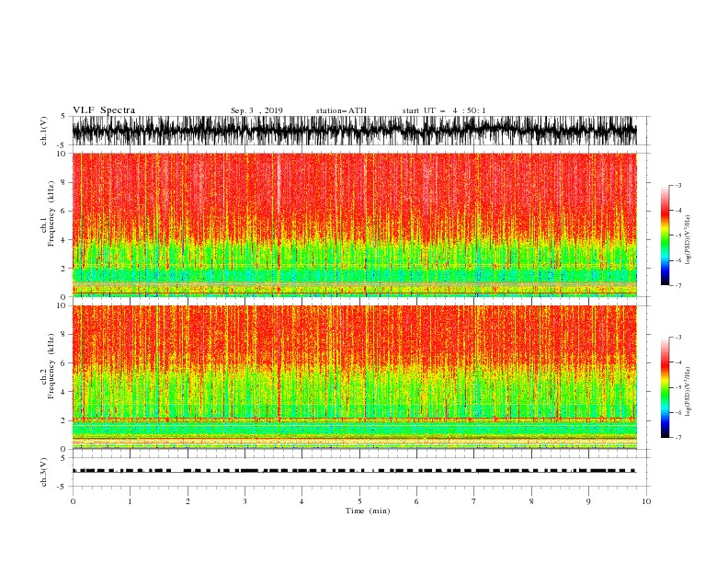
Task: Click the "-7" tick on ch.2 colorbar
Action: pyautogui.click(x=678, y=438)
